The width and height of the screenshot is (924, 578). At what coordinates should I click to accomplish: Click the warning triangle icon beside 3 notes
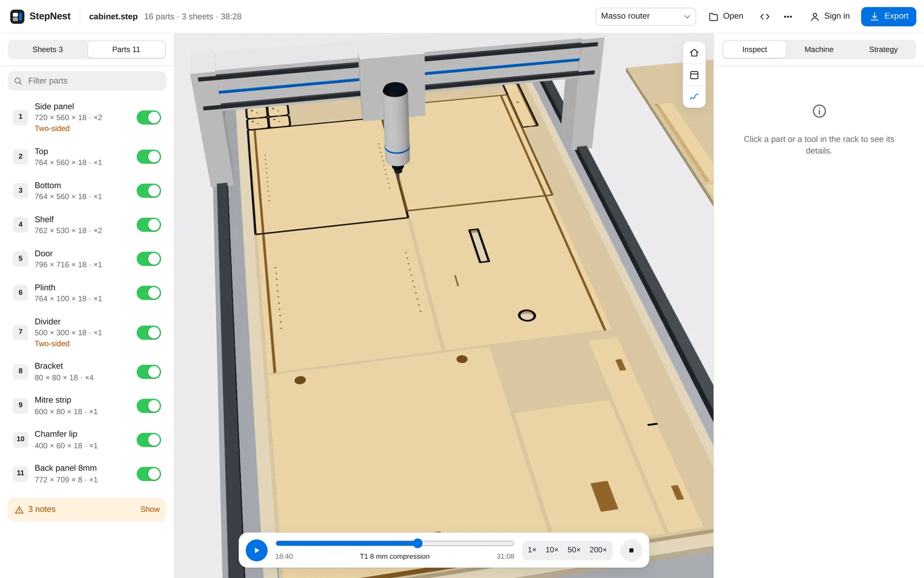point(19,510)
